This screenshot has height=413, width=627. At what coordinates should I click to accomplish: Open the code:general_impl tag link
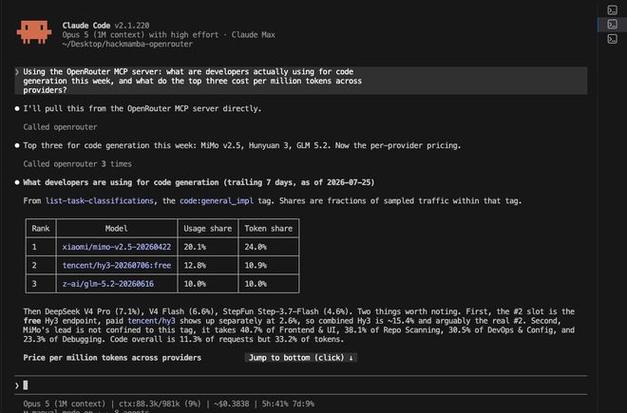click(216, 201)
